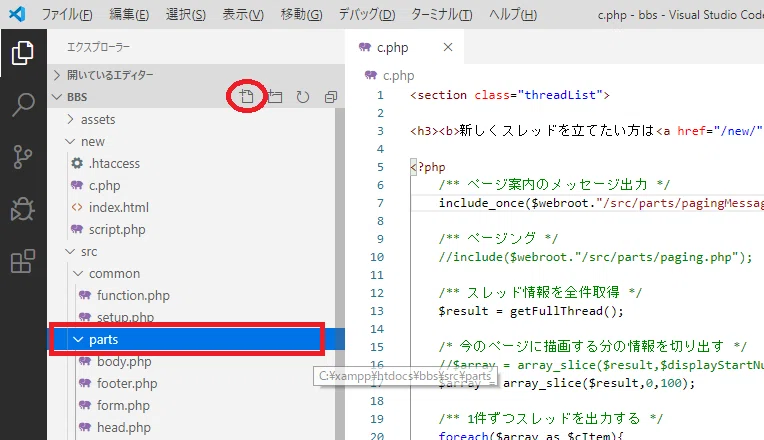764x440 pixels.
Task: Click the threadList class string in line 1
Action: (x=560, y=95)
